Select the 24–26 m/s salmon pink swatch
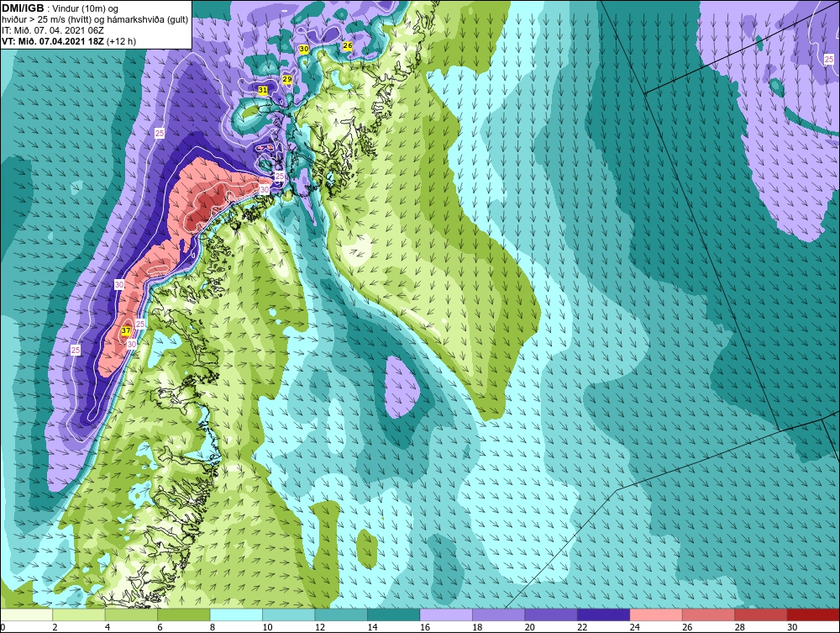Viewport: 840px width, 633px height. coord(656,615)
